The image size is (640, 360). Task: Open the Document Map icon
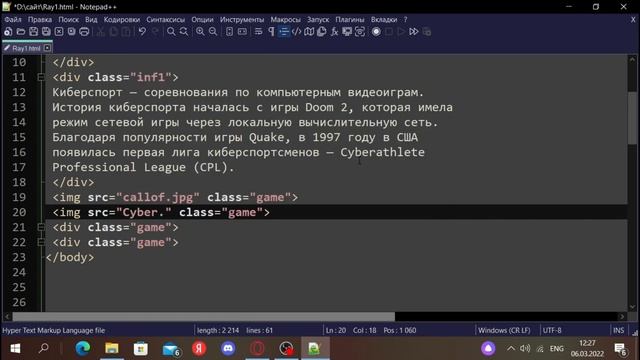[x=309, y=31]
